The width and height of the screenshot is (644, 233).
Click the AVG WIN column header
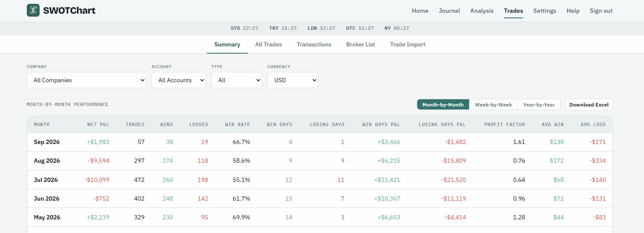pyautogui.click(x=552, y=124)
